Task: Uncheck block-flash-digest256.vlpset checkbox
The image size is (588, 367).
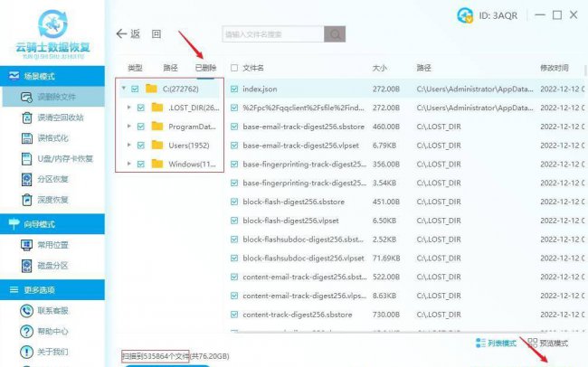Action: coord(234,221)
